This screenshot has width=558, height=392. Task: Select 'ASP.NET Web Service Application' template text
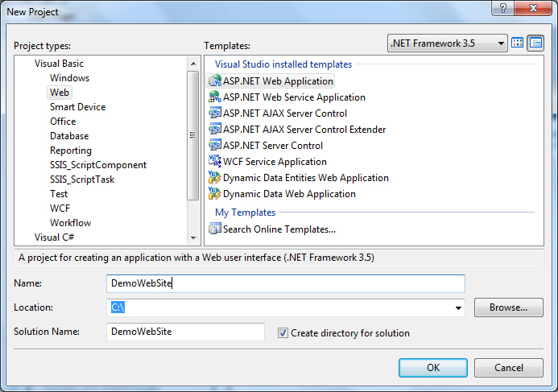pyautogui.click(x=294, y=97)
